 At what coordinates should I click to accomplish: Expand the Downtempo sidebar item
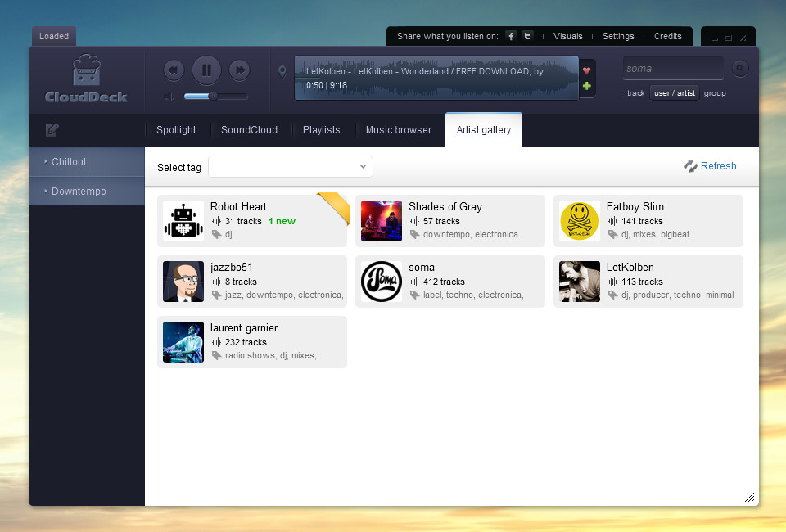tap(87, 192)
